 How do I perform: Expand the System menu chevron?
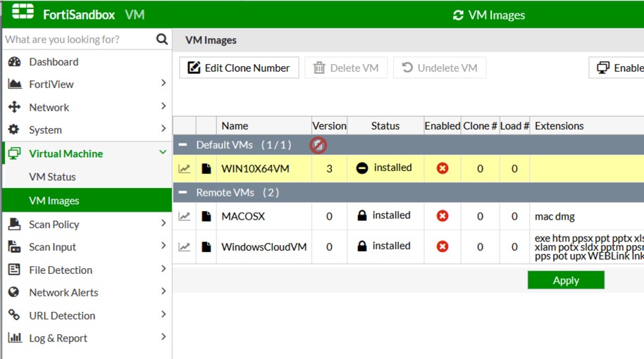(x=163, y=128)
